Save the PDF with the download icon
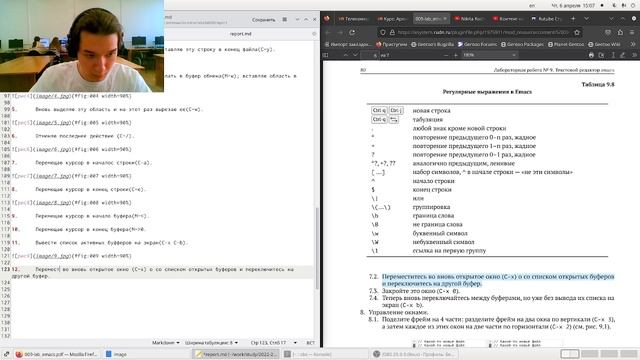Image resolution: width=640 pixels, height=360 pixels. [x=601, y=55]
